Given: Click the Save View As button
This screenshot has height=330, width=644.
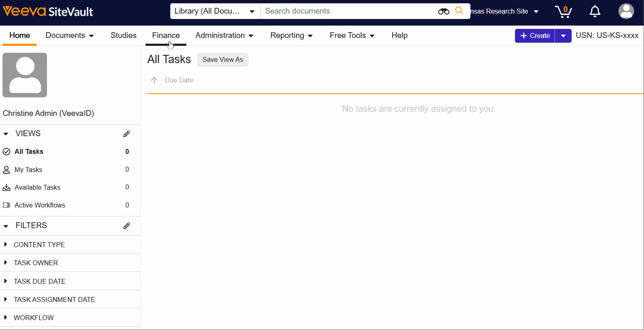Looking at the screenshot, I should coord(223,59).
